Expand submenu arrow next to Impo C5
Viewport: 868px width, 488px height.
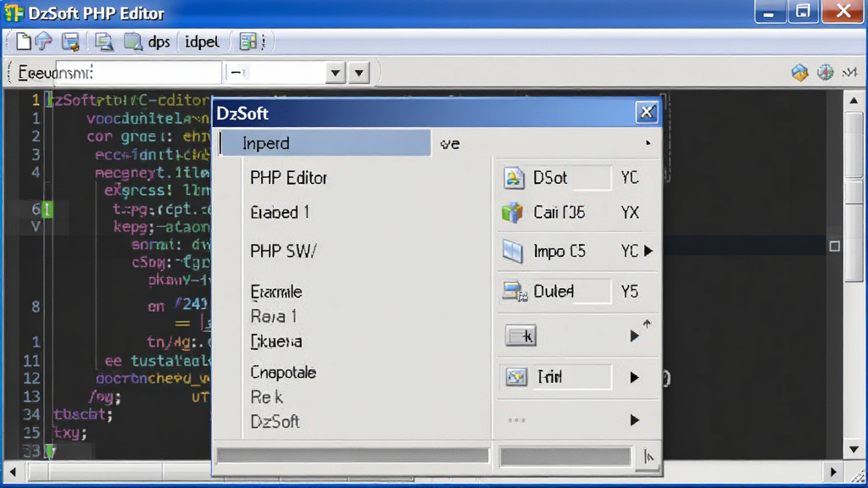pos(648,251)
